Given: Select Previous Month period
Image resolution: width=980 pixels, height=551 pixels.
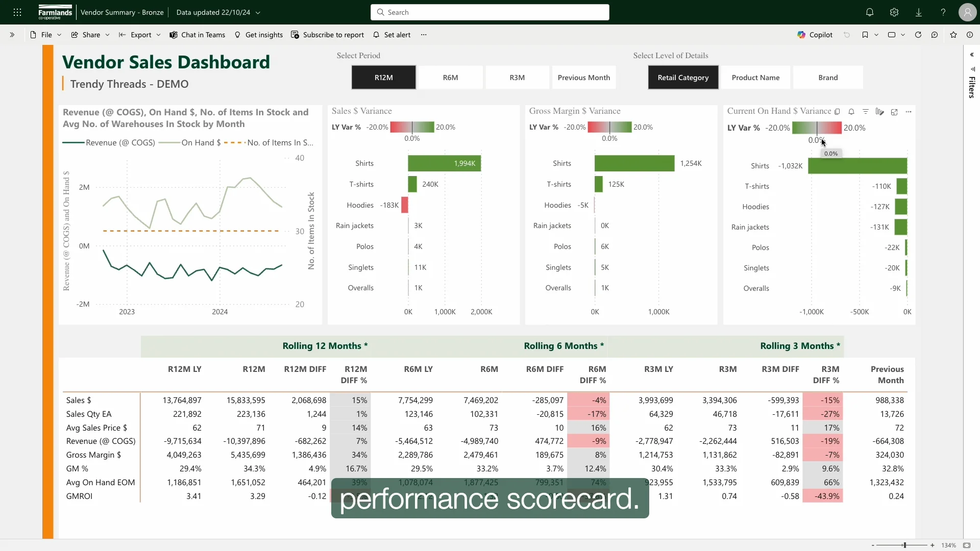Looking at the screenshot, I should pyautogui.click(x=584, y=77).
